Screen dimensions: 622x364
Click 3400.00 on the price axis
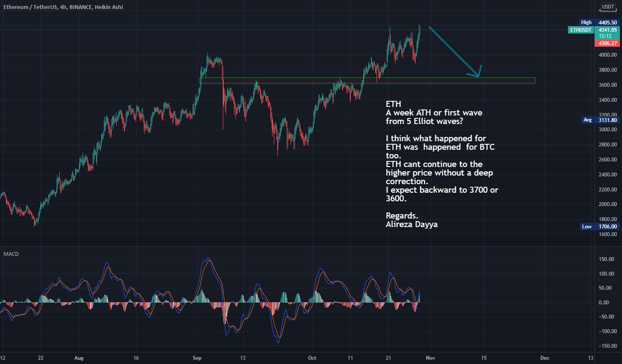click(x=608, y=100)
